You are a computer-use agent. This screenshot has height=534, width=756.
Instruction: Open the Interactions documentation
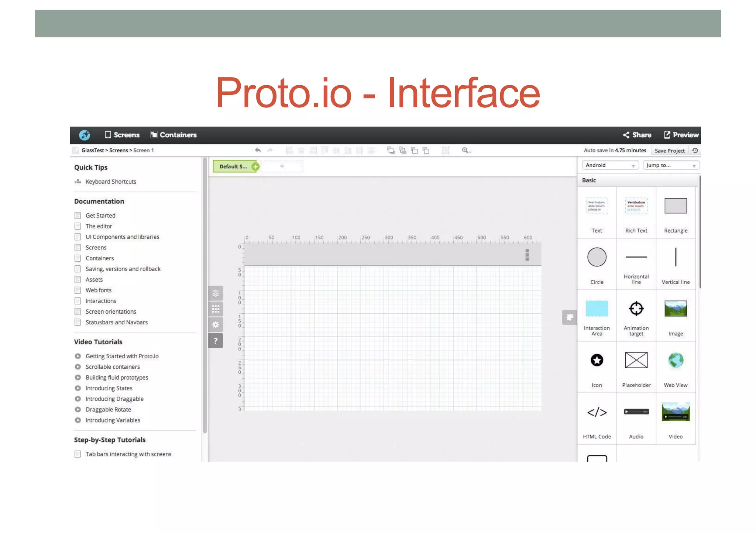tap(101, 301)
